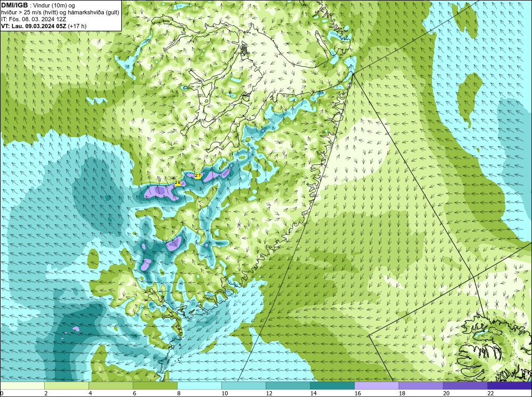Select the darkest purple swatch above 22
The height and width of the screenshot is (397, 532).
click(510, 386)
